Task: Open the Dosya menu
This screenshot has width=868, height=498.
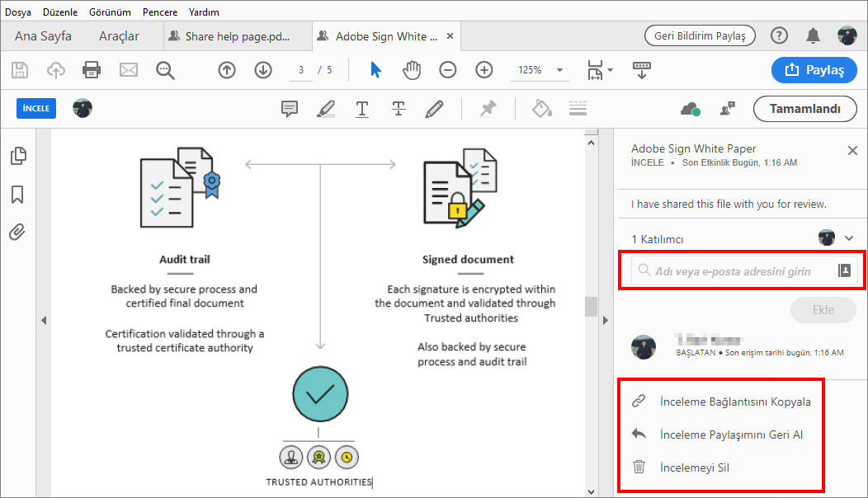Action: pyautogui.click(x=18, y=12)
